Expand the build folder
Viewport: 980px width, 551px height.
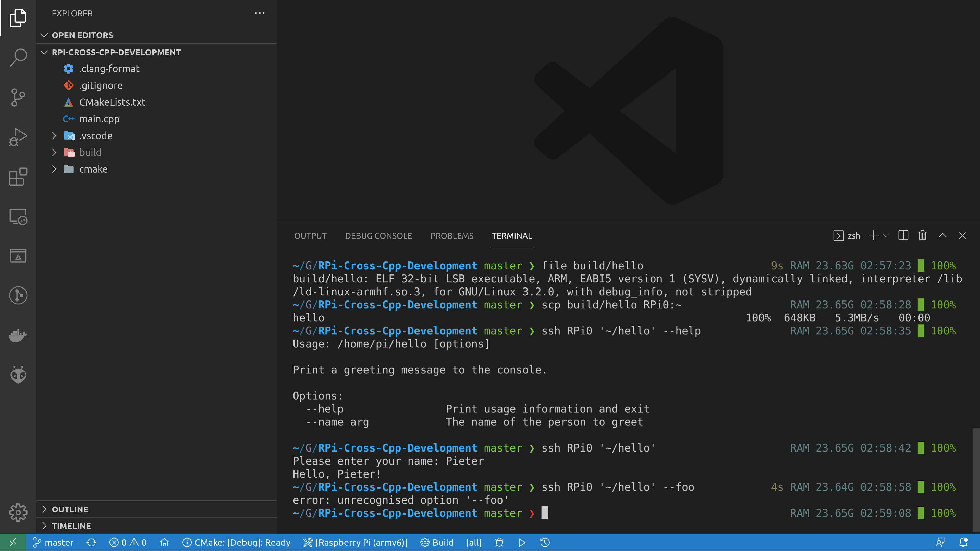coord(157,153)
